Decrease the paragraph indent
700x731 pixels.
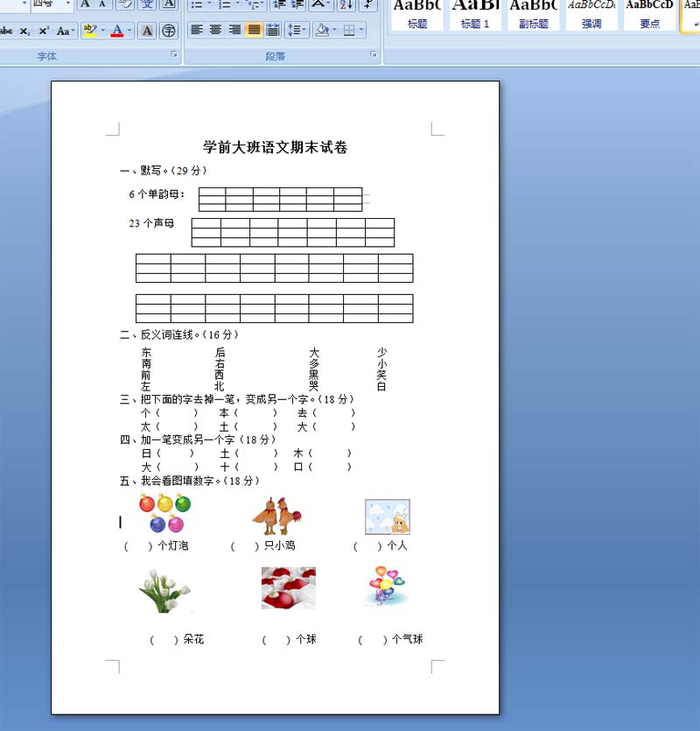(x=279, y=4)
